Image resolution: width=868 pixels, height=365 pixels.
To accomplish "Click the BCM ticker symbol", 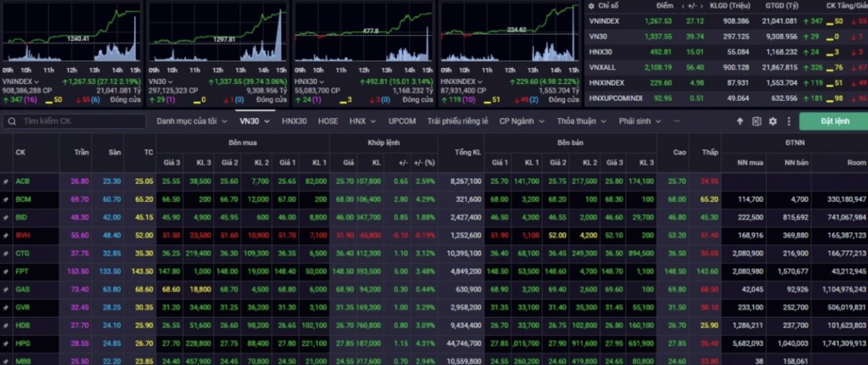I will click(22, 198).
